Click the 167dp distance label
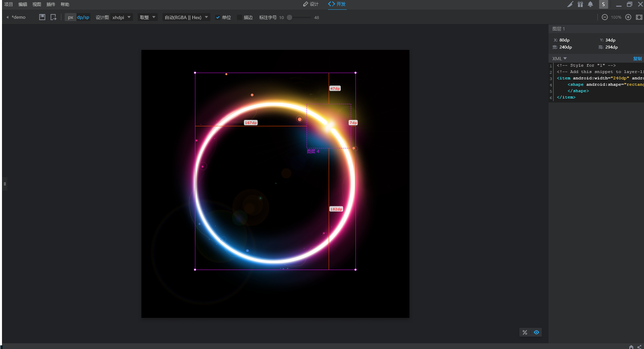644x349 pixels. [x=251, y=123]
